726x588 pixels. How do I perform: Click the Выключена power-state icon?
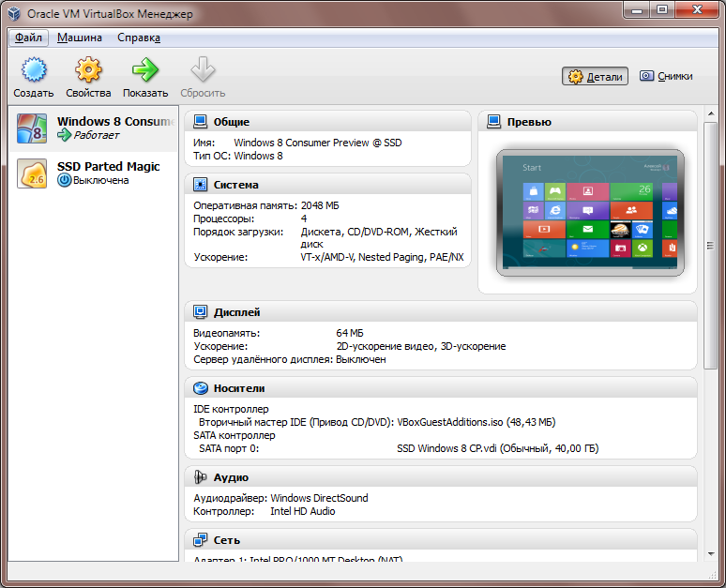pyautogui.click(x=64, y=180)
